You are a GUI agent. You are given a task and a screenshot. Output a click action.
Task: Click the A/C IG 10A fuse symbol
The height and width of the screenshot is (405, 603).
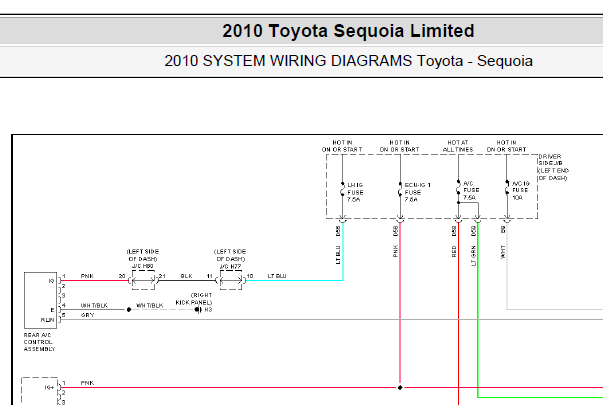[x=507, y=187]
